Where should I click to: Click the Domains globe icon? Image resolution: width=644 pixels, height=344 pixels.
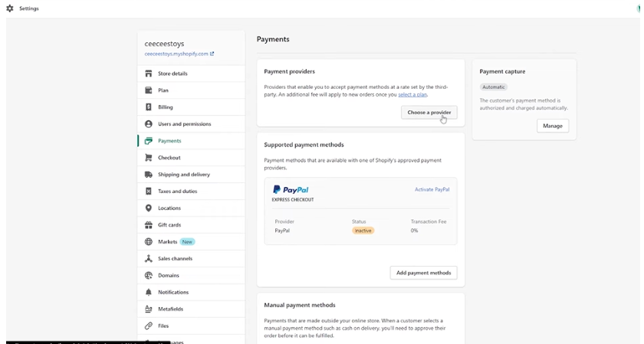pos(149,276)
